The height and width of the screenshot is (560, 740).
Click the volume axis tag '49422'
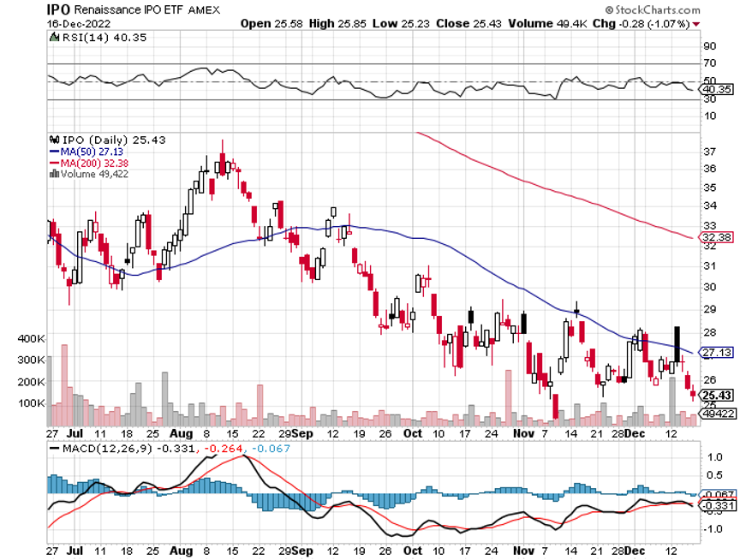(x=718, y=414)
